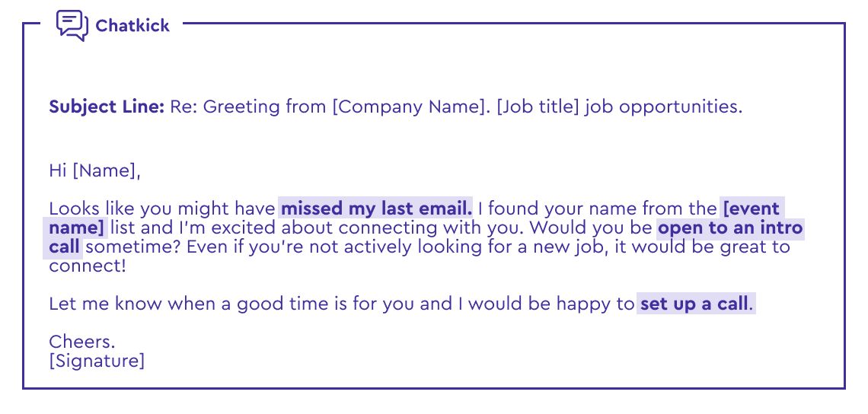Click the 'Cheers.' sign-off line
Viewport: 868px width, 414px height.
[x=82, y=342]
